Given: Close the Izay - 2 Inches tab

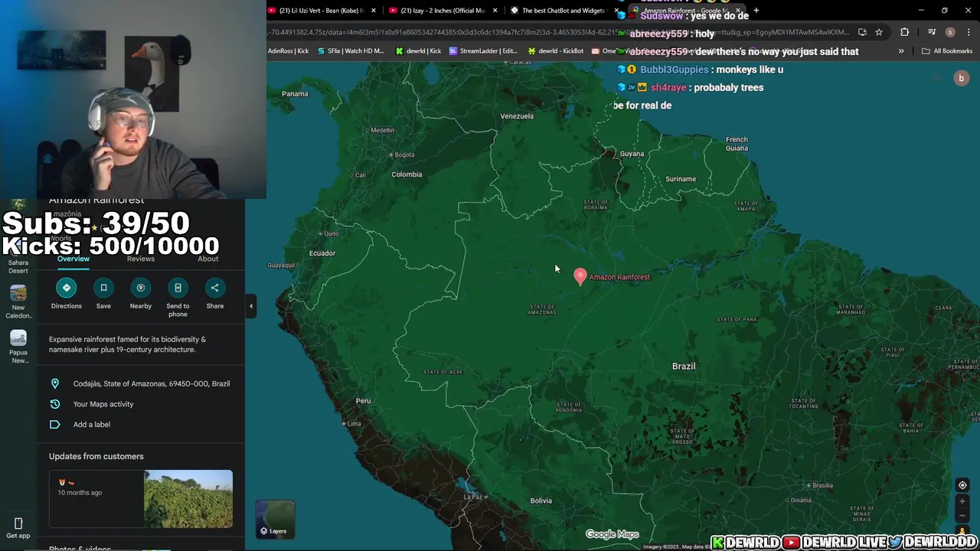Looking at the screenshot, I should (495, 11).
